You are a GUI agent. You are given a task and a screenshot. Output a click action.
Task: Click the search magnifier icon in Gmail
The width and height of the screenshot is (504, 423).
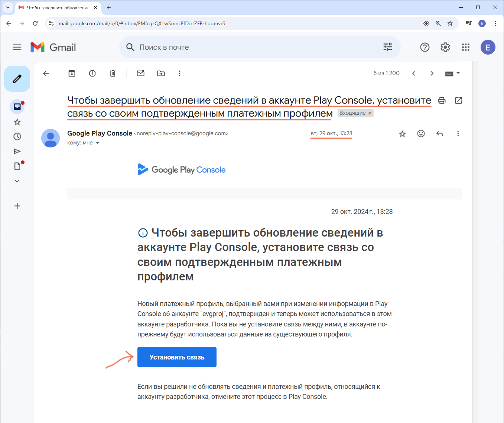(x=130, y=47)
